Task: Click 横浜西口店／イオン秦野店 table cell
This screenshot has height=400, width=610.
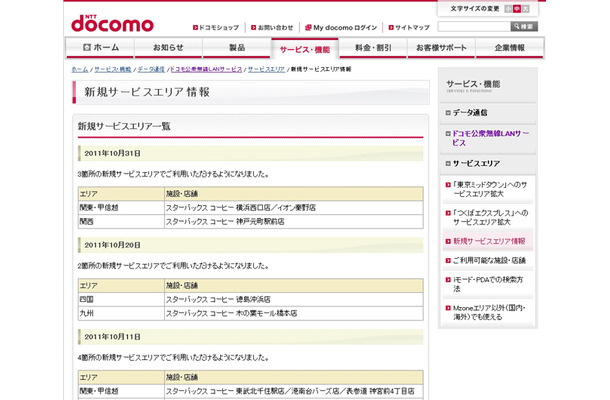Action: 294,208
